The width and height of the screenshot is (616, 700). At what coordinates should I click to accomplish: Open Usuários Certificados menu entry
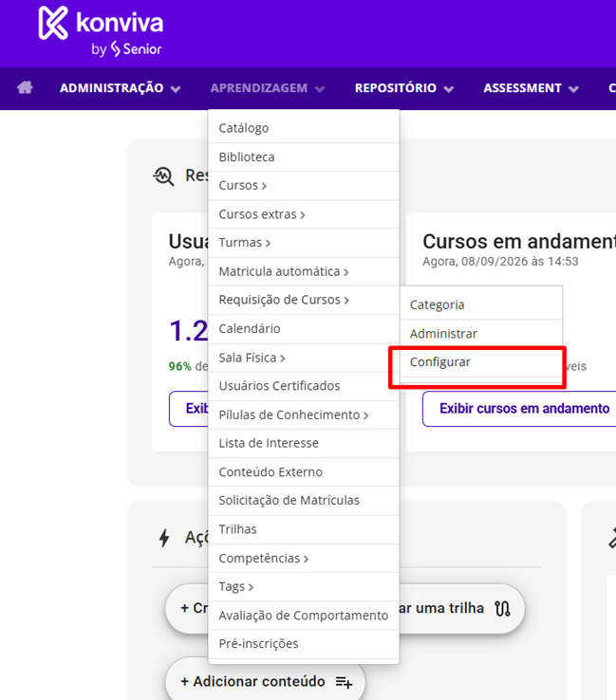click(304, 386)
